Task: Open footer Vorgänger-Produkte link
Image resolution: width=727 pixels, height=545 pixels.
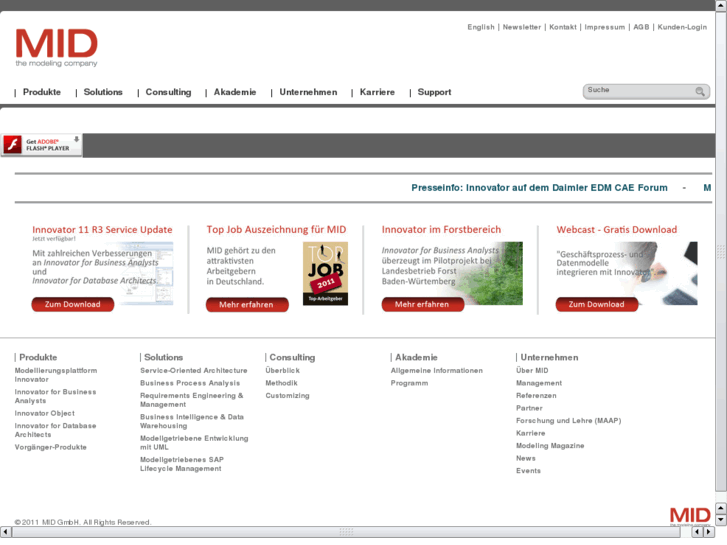Action: pos(51,447)
